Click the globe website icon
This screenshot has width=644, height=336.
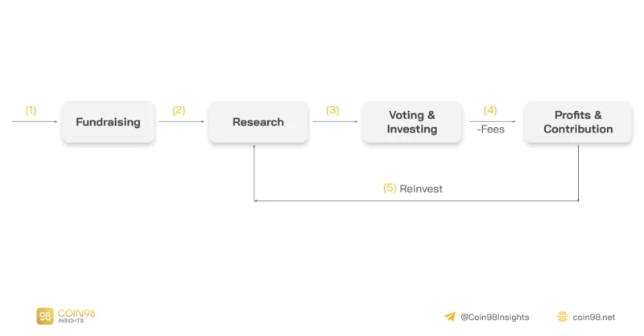point(562,317)
